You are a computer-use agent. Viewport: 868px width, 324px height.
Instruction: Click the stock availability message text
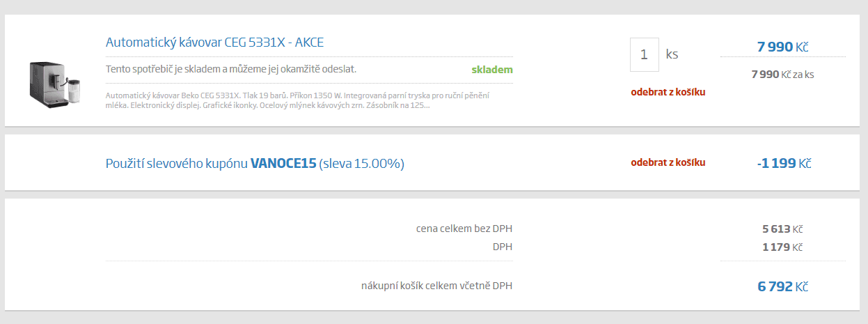[x=231, y=70]
